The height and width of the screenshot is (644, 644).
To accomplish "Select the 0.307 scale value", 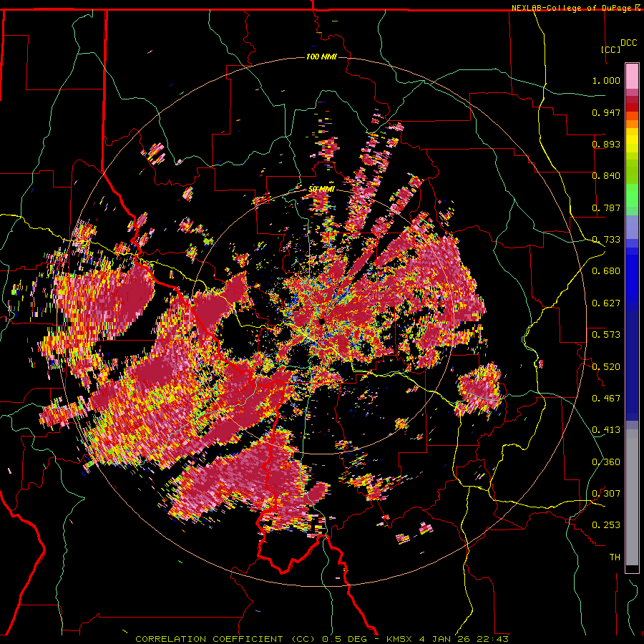I will (606, 493).
